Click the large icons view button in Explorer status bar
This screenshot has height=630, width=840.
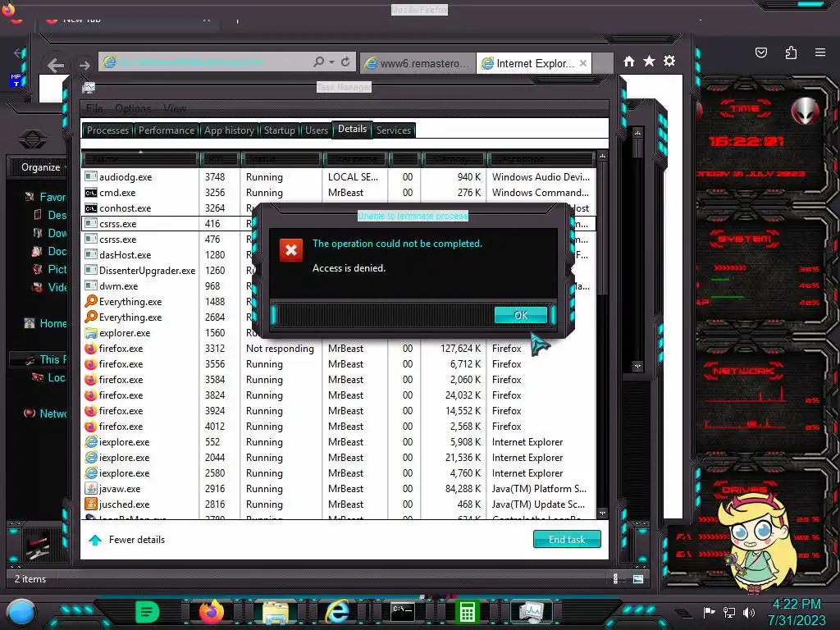click(638, 578)
